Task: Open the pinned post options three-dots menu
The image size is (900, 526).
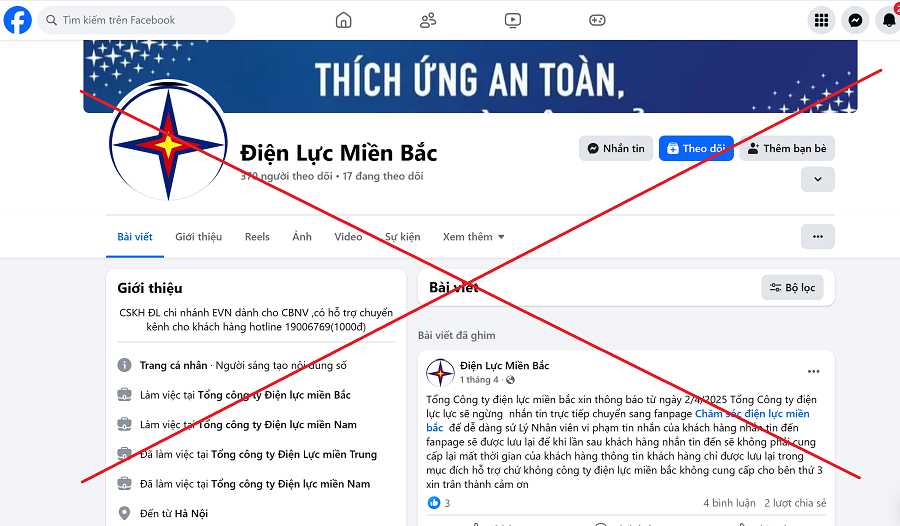Action: pos(813,372)
